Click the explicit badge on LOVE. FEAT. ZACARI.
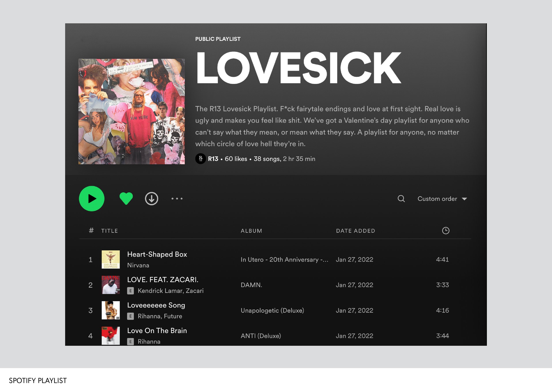 [x=130, y=291]
